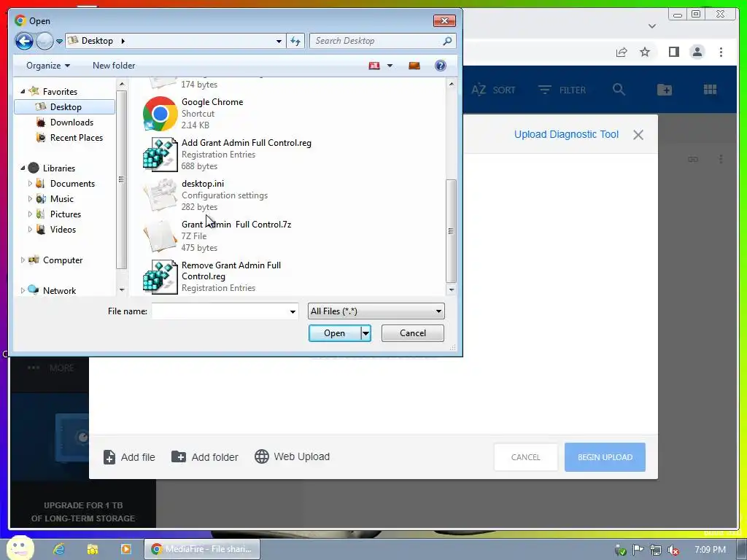Collapse the Favorites tree group
The width and height of the screenshot is (747, 560).
click(23, 91)
